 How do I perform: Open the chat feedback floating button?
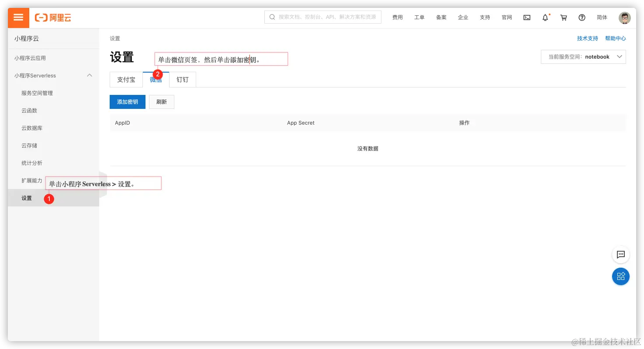[620, 255]
